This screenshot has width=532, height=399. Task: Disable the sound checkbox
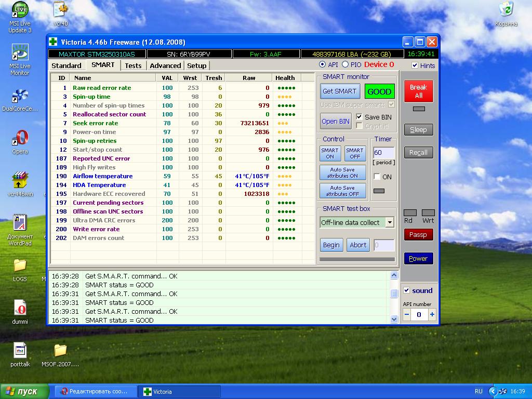point(407,290)
